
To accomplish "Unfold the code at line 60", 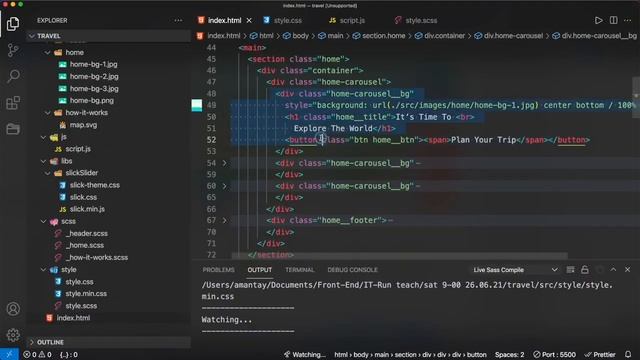I will point(224,186).
